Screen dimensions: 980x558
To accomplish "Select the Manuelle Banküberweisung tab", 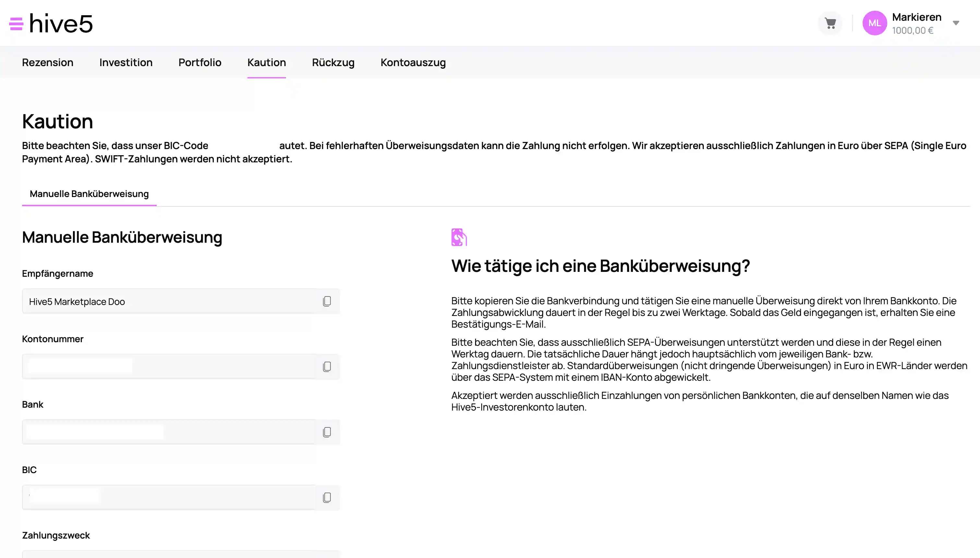I will [89, 194].
